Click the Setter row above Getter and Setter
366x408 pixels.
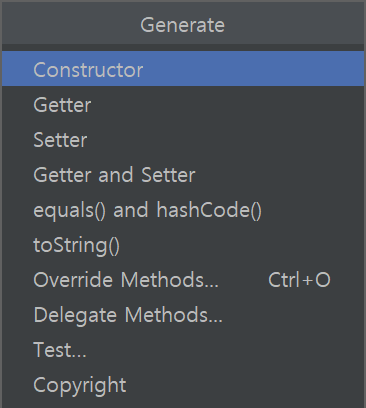183,139
